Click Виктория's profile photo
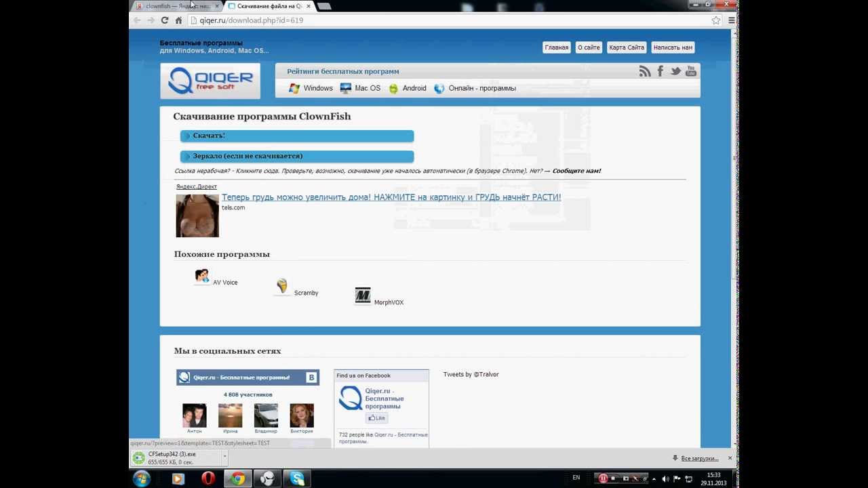Viewport: 868px width, 488px height. click(x=302, y=415)
